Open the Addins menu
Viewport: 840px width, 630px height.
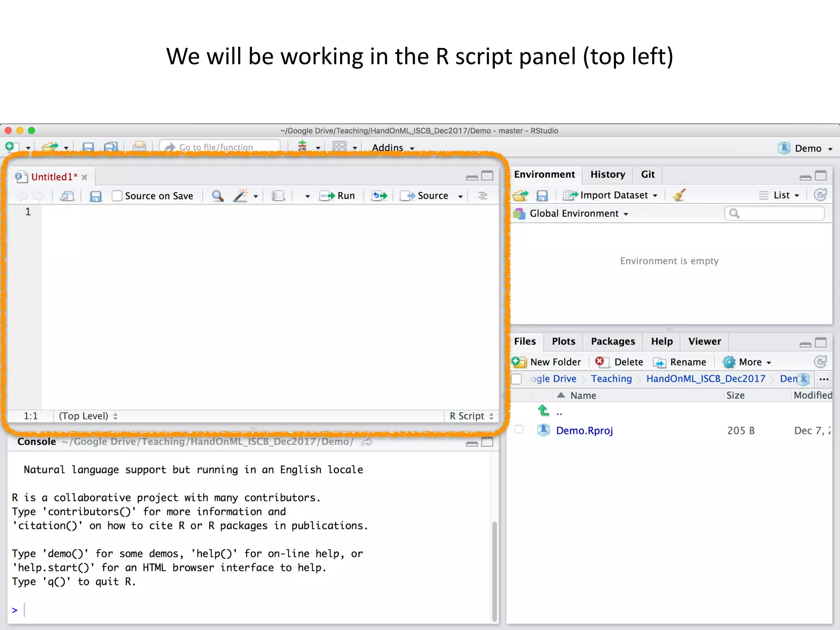pyautogui.click(x=393, y=148)
